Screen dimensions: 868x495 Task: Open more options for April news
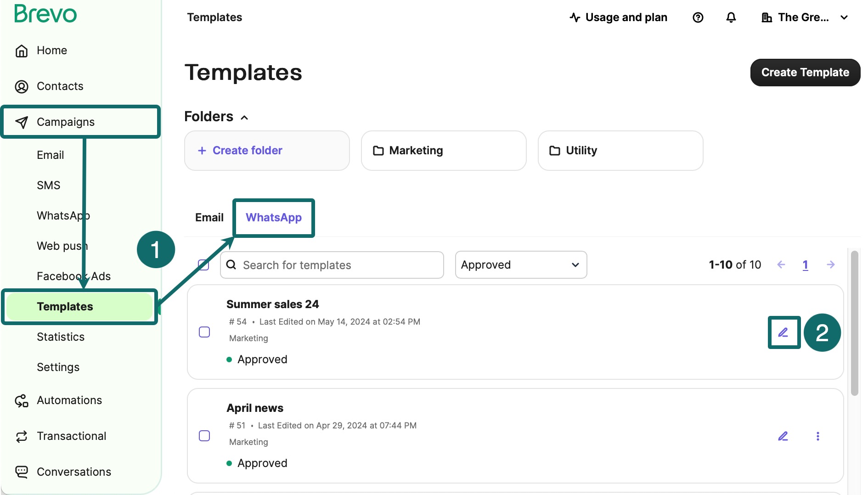click(x=817, y=436)
